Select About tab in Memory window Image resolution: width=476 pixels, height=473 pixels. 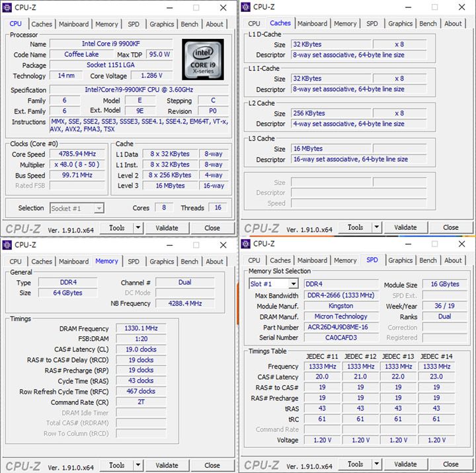click(214, 261)
